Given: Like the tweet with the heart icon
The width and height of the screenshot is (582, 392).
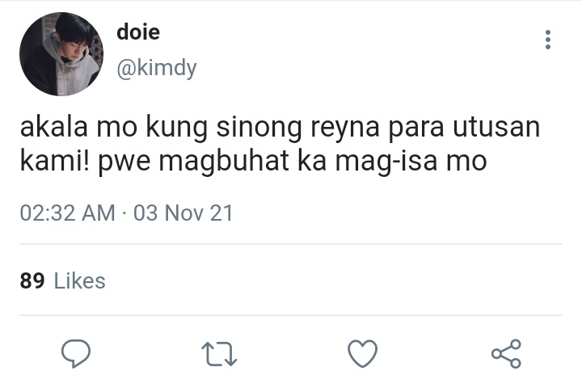Looking at the screenshot, I should click(x=363, y=353).
